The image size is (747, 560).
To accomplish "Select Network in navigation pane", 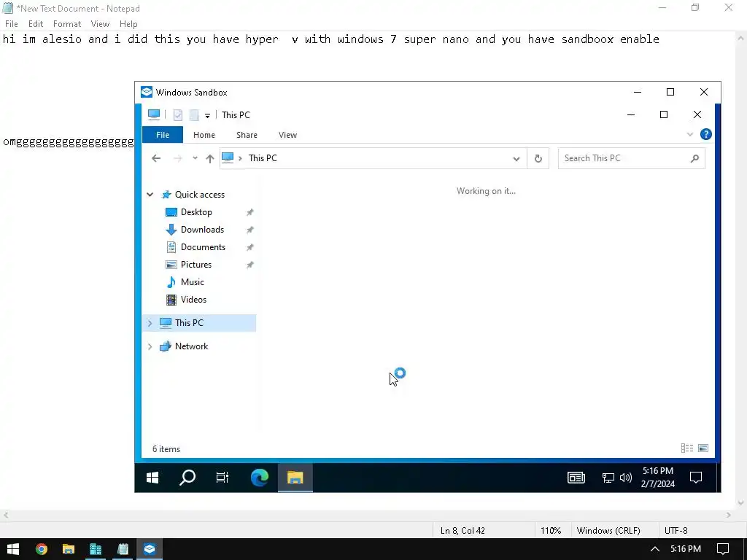I will point(191,346).
